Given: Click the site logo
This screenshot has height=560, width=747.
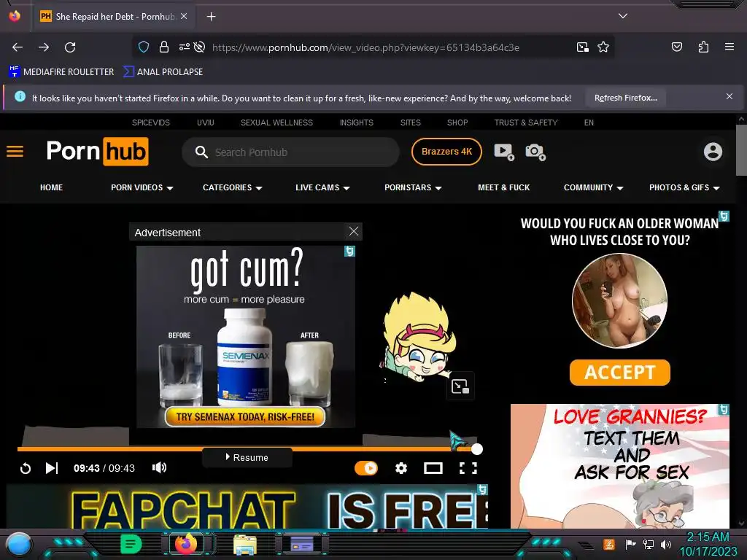Looking at the screenshot, I should point(98,152).
